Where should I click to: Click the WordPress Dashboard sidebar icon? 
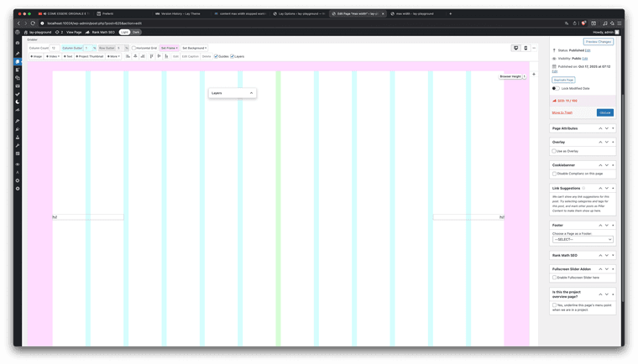click(x=18, y=43)
